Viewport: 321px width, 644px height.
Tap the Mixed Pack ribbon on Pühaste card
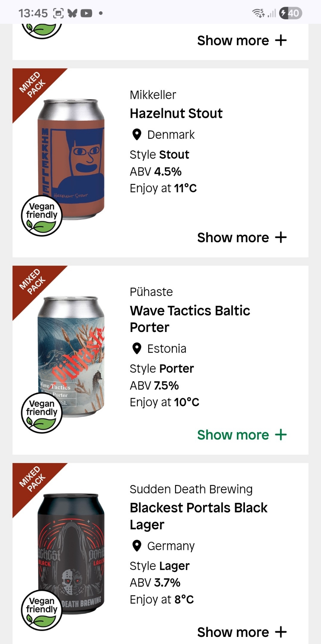pos(32,282)
